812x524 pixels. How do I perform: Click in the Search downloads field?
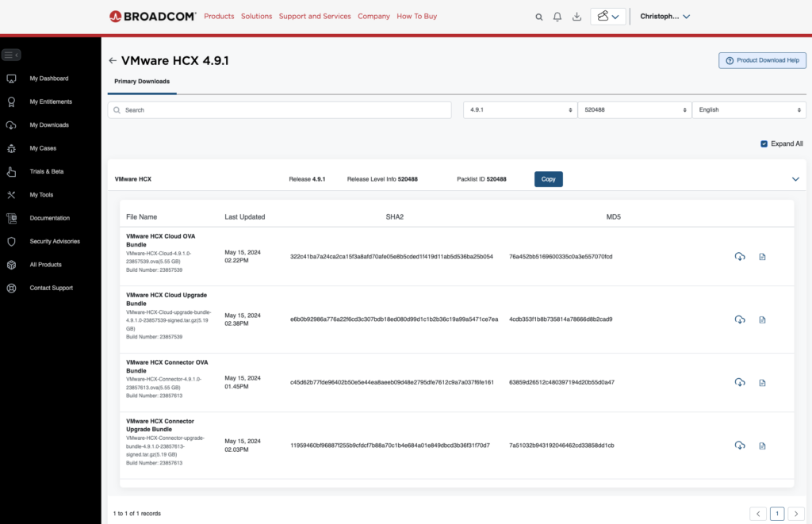click(280, 110)
